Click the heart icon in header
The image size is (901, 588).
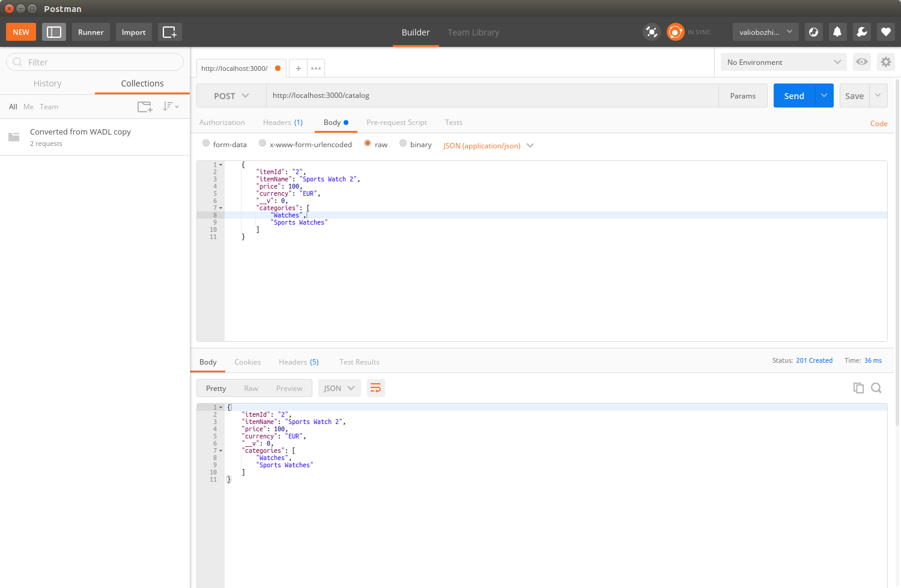(885, 32)
